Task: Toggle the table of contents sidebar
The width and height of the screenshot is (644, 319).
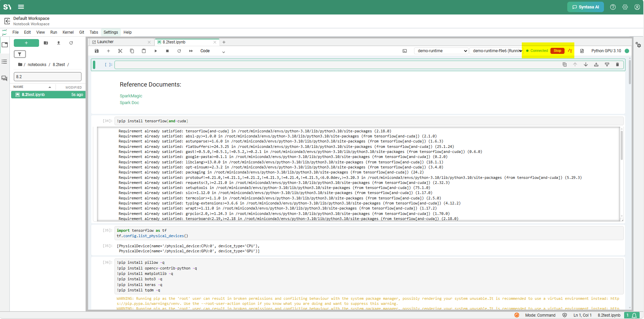Action: (x=4, y=62)
